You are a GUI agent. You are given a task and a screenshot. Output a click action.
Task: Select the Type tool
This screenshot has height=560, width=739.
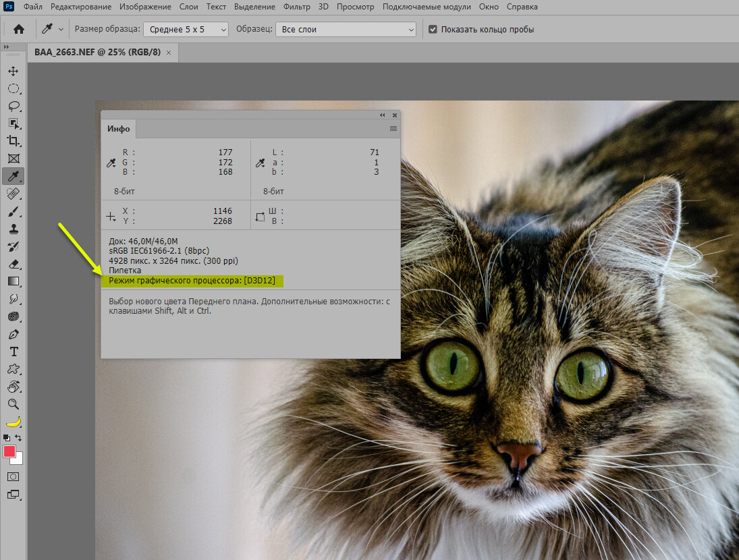click(13, 352)
